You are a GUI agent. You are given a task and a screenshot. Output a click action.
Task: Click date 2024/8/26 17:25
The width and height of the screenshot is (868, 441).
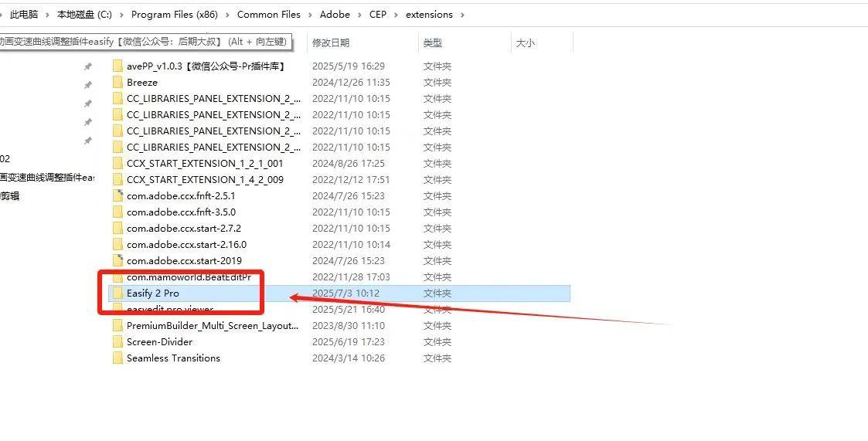pyautogui.click(x=348, y=163)
